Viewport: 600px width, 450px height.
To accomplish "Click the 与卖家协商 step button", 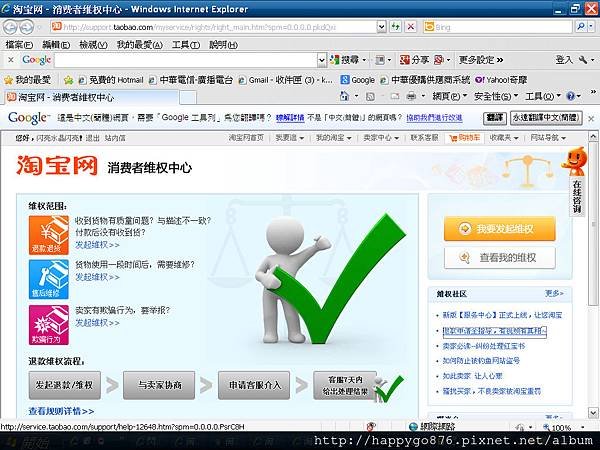I will [x=159, y=385].
